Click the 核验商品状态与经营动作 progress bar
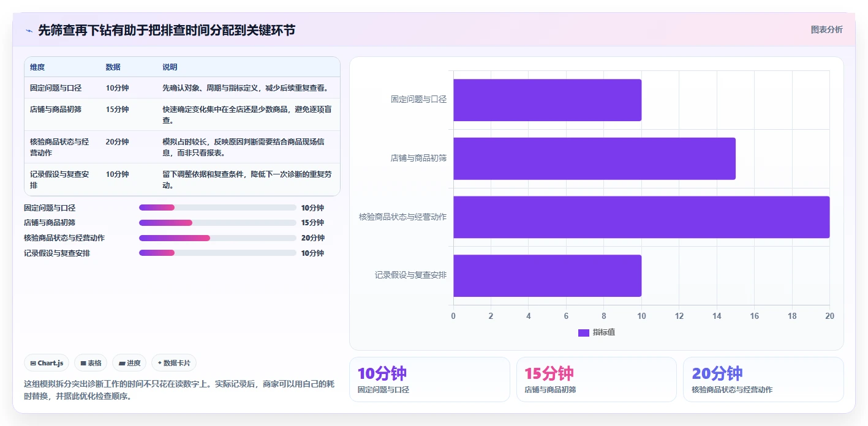Screen dimensions: 868x426 (x=217, y=238)
